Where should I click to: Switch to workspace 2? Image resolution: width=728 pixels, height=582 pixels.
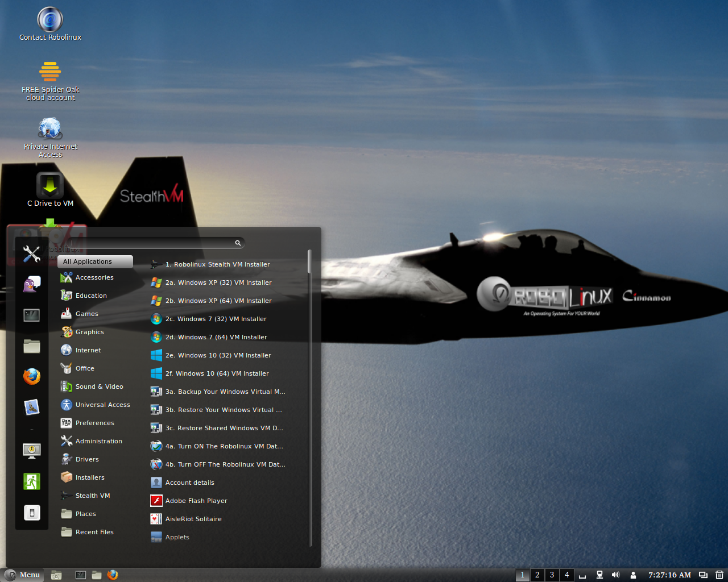(x=537, y=575)
